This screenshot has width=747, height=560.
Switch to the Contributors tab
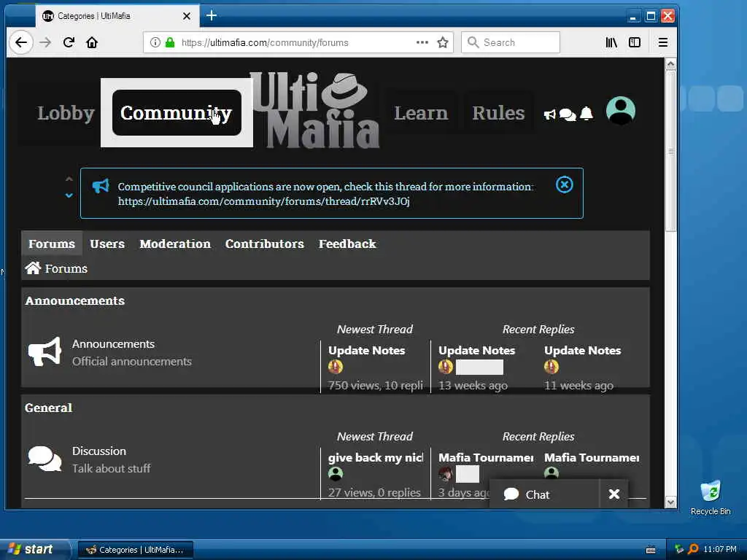264,244
